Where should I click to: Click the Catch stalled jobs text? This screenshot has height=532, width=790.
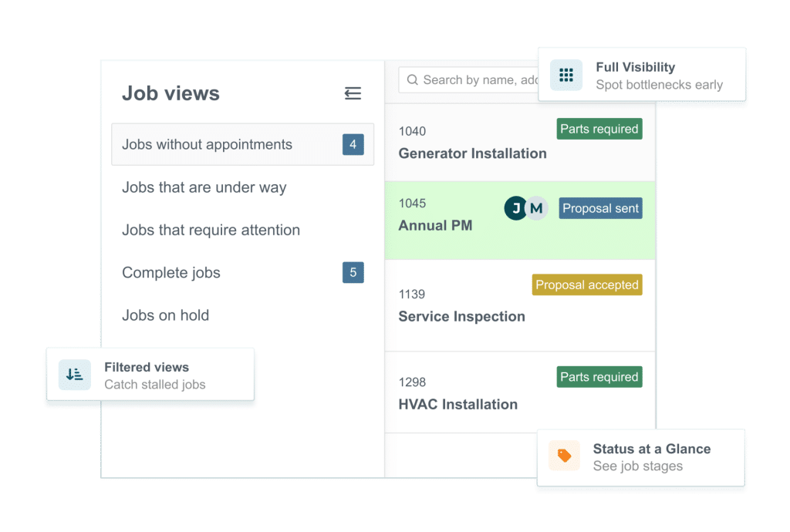(154, 385)
